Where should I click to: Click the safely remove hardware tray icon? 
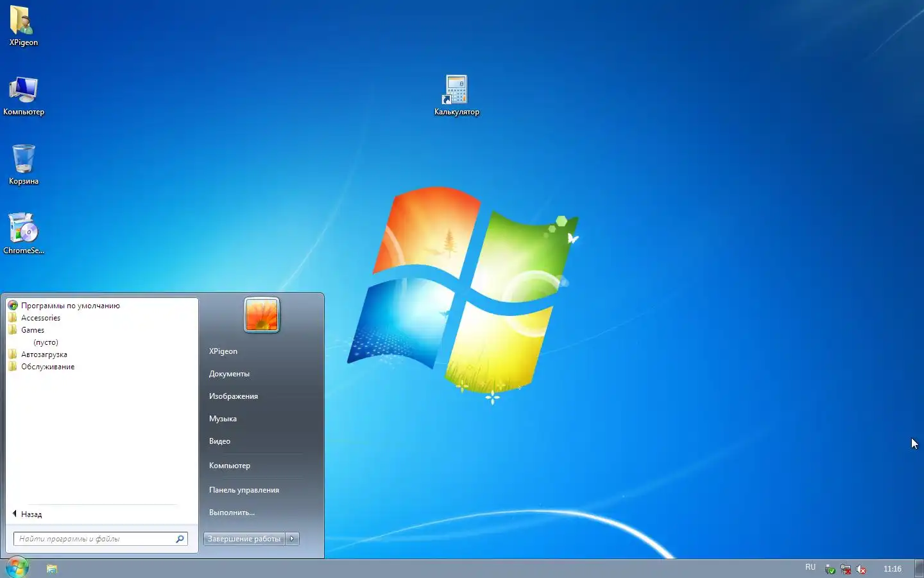[830, 569]
